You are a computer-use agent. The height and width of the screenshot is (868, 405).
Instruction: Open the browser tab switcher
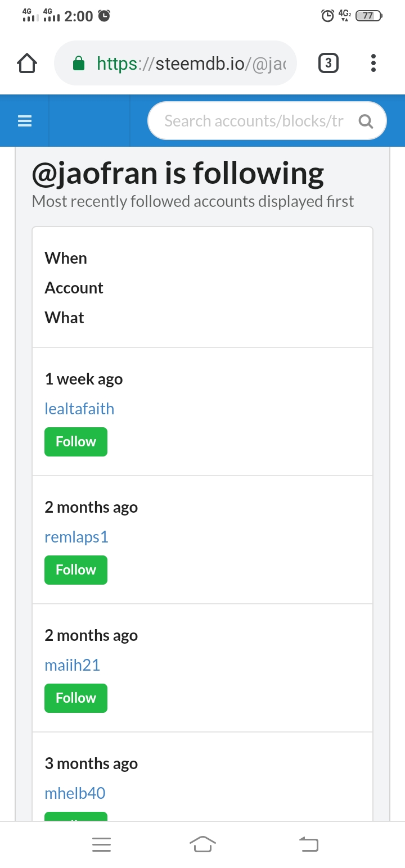coord(328,64)
